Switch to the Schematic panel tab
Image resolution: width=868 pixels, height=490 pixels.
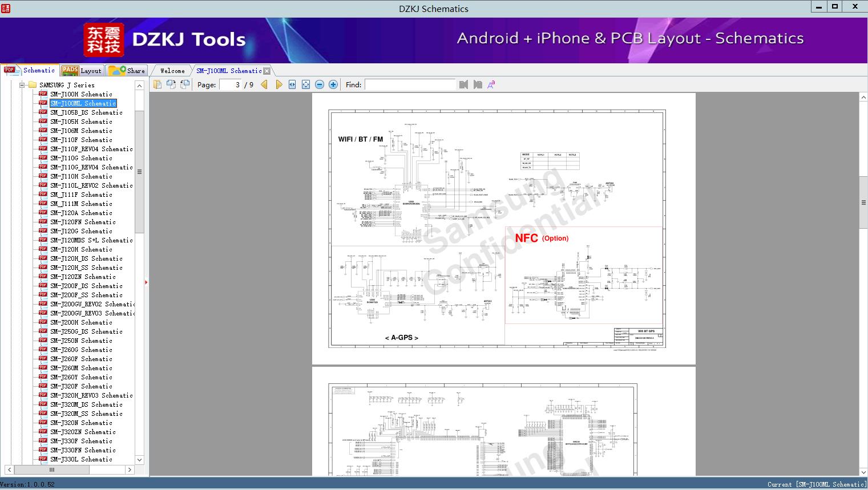(x=30, y=70)
